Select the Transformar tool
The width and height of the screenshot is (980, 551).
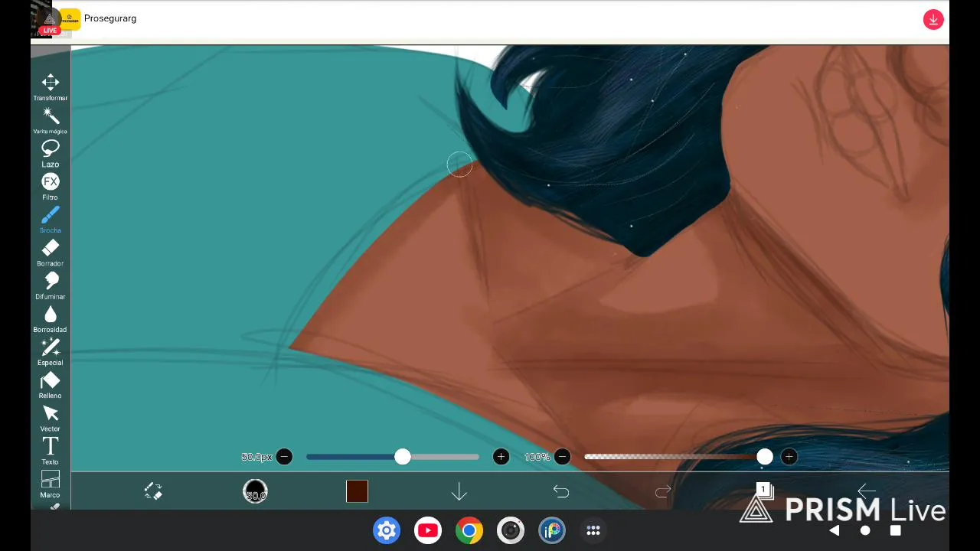click(51, 87)
